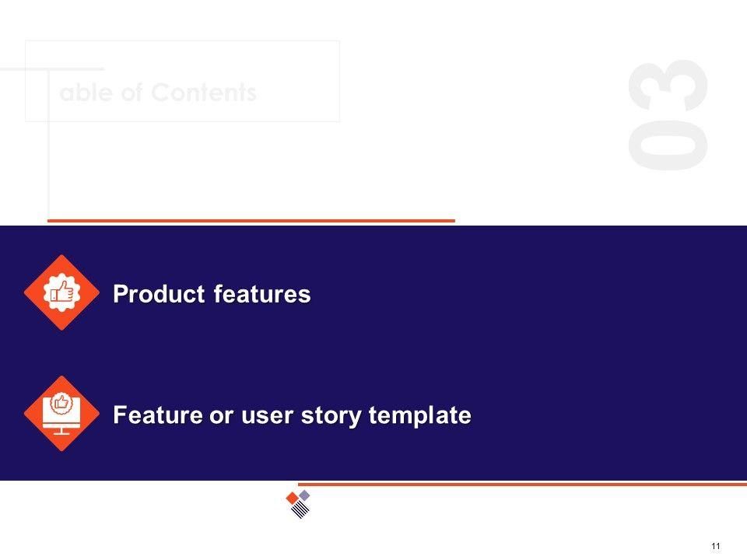Click the orange line above the navy band
Image resolution: width=747 pixels, height=560 pixels.
pos(251,221)
